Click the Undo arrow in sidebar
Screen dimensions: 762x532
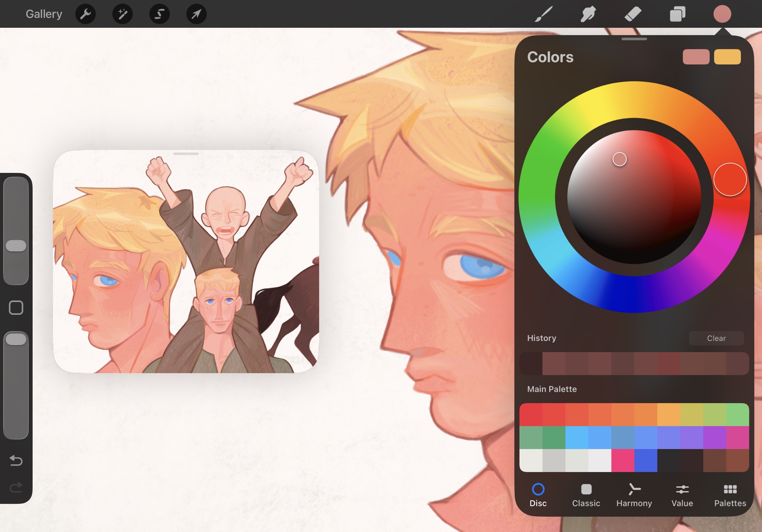coord(16,460)
